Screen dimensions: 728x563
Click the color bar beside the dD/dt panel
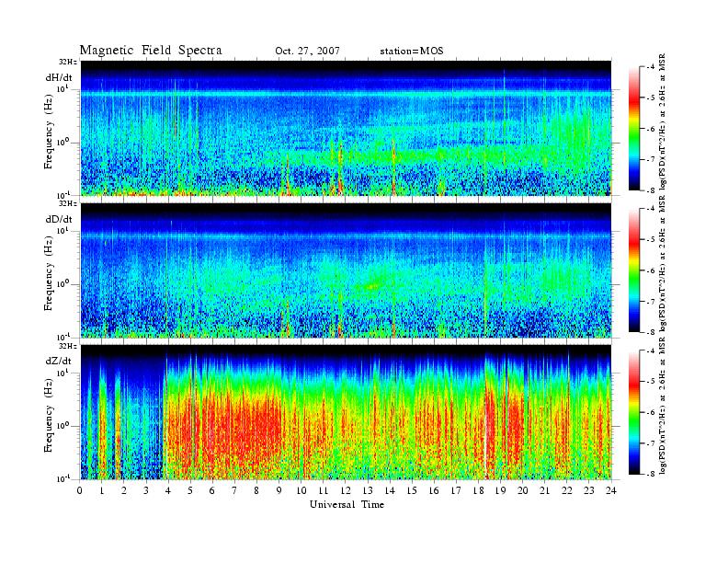click(x=633, y=270)
